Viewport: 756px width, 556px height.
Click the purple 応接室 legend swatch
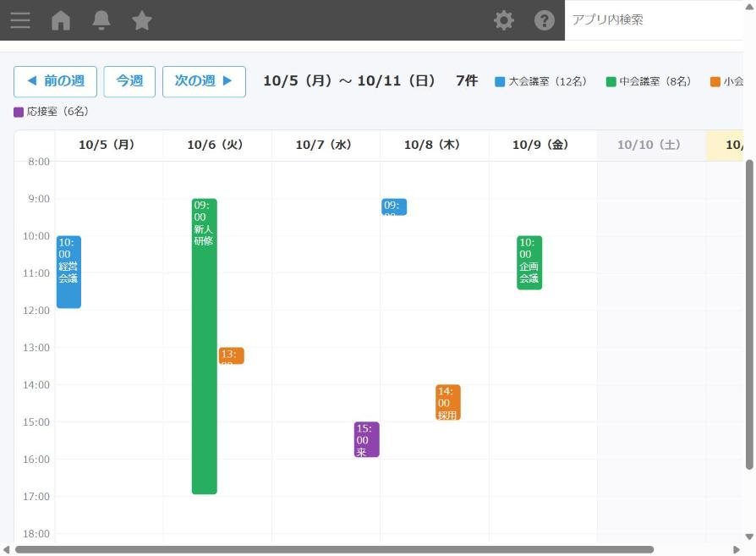[x=19, y=112]
